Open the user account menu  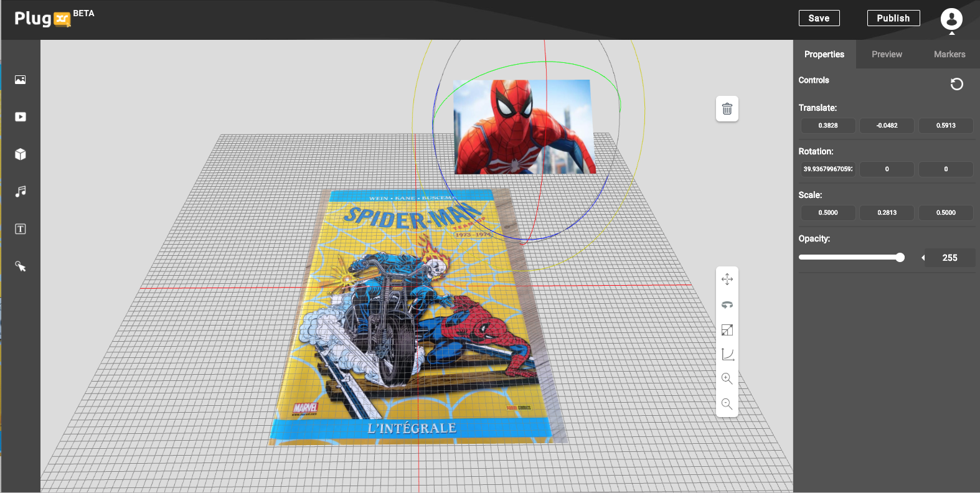[x=951, y=19]
